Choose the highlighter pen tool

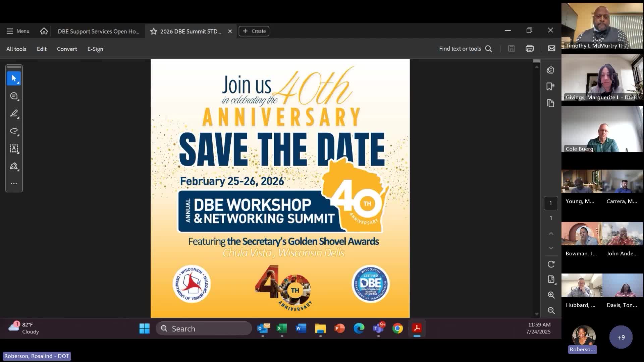[14, 114]
